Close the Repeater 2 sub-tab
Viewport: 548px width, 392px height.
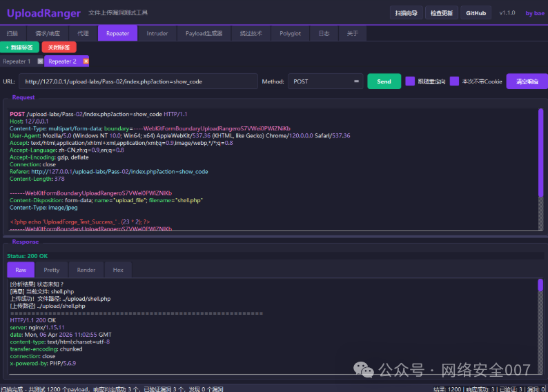[x=86, y=61]
